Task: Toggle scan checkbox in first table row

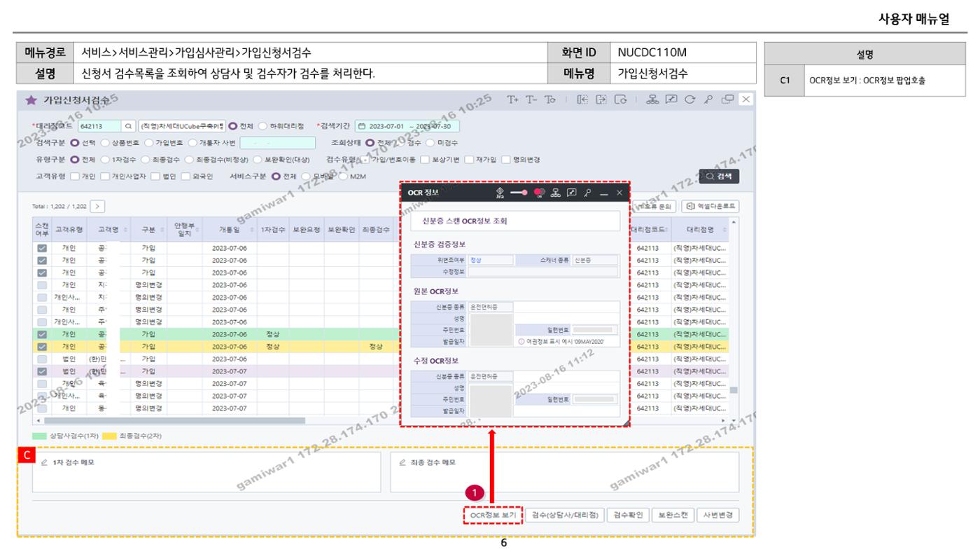Action: (42, 247)
